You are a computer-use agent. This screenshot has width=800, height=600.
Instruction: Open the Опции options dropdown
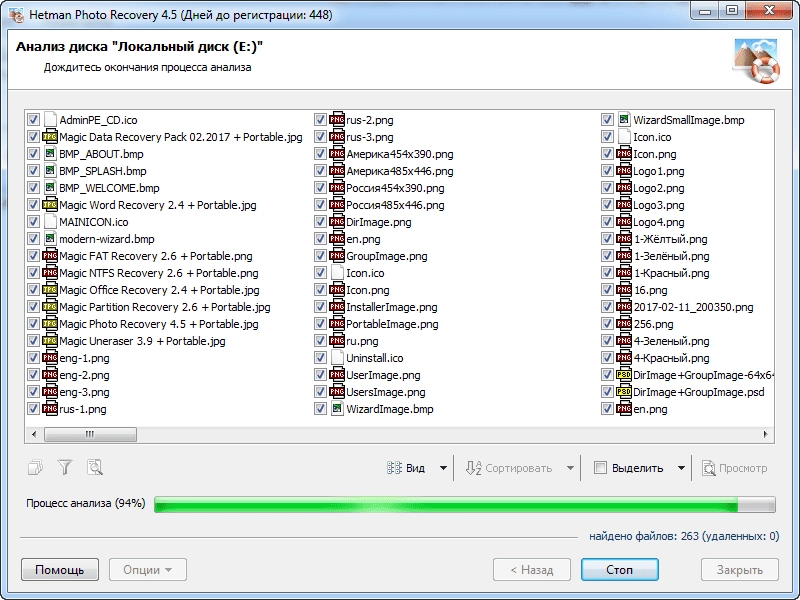[147, 569]
